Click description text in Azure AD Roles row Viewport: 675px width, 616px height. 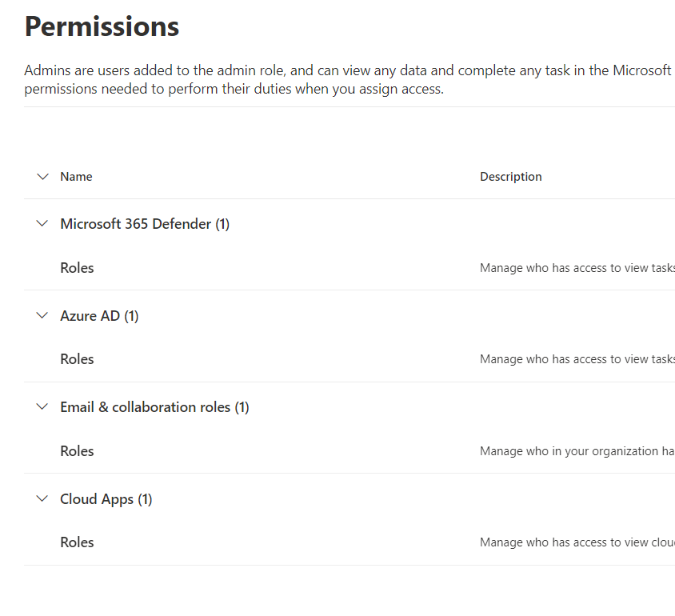coord(577,359)
